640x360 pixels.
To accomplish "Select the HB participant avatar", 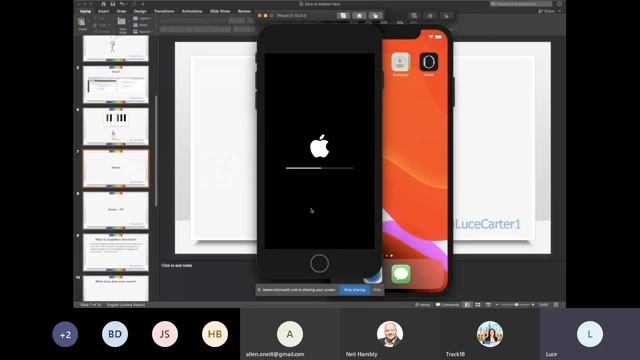I will coord(215,334).
